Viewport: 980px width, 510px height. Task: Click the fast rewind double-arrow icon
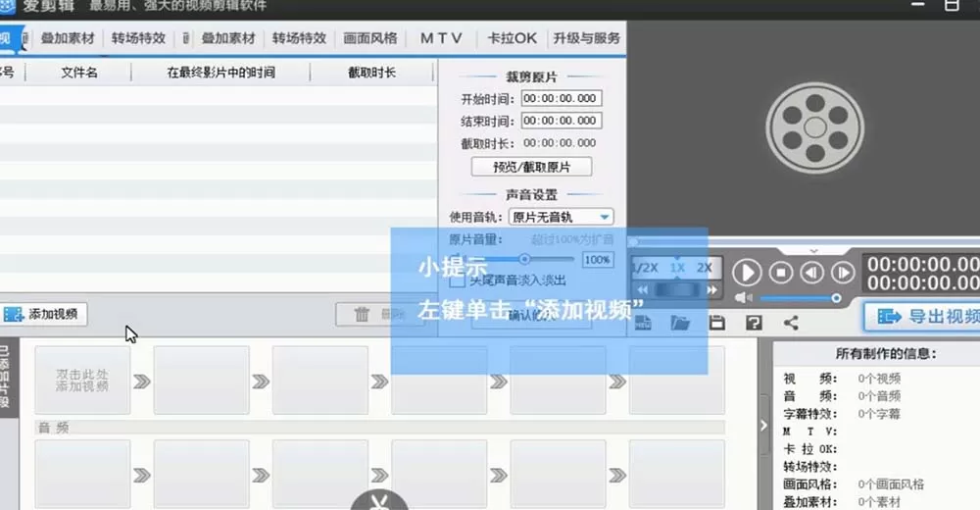click(x=642, y=289)
